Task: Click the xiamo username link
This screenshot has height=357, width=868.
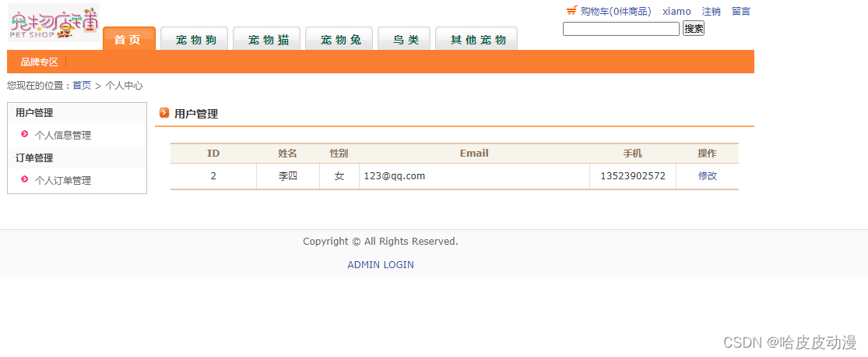Action: (676, 11)
